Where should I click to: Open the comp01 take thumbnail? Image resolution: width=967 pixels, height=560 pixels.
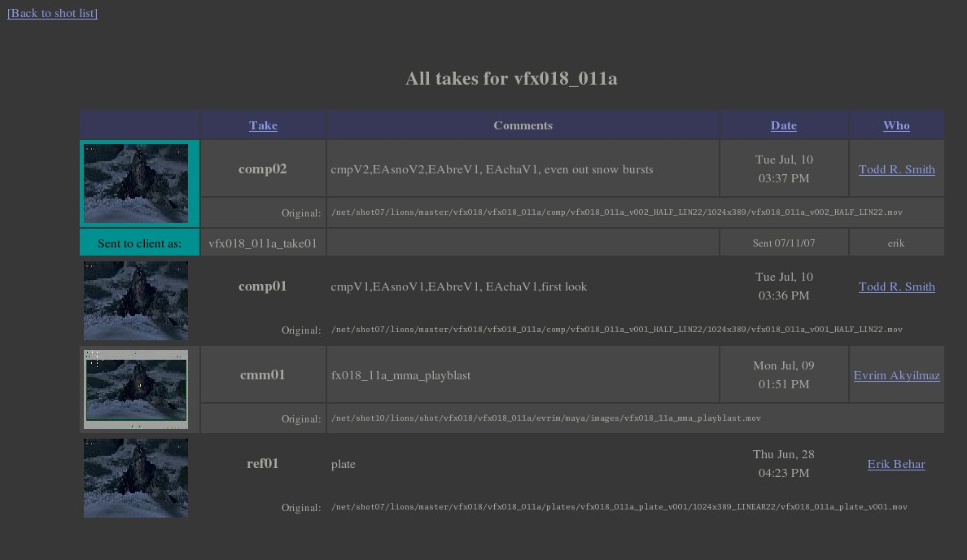[136, 300]
